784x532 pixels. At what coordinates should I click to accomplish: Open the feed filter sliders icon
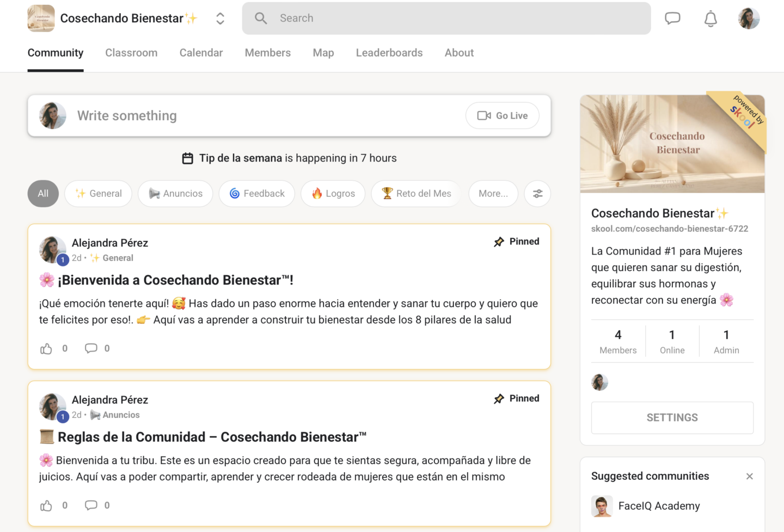[x=537, y=194]
